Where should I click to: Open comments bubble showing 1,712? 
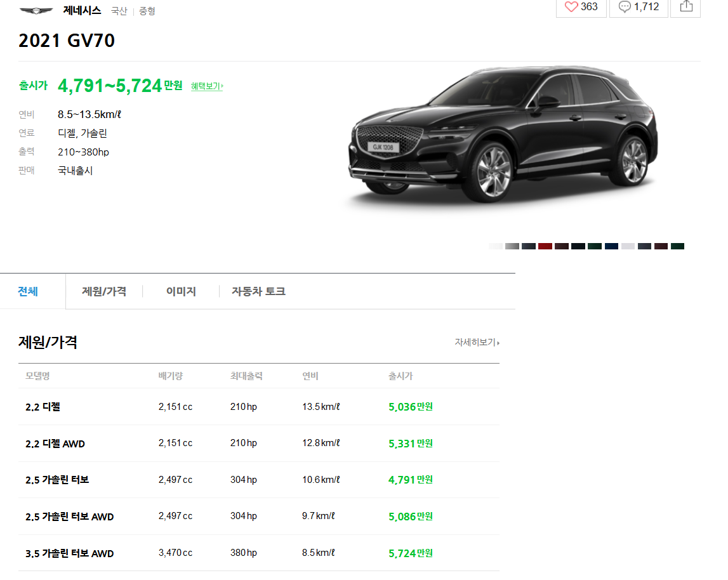[639, 7]
